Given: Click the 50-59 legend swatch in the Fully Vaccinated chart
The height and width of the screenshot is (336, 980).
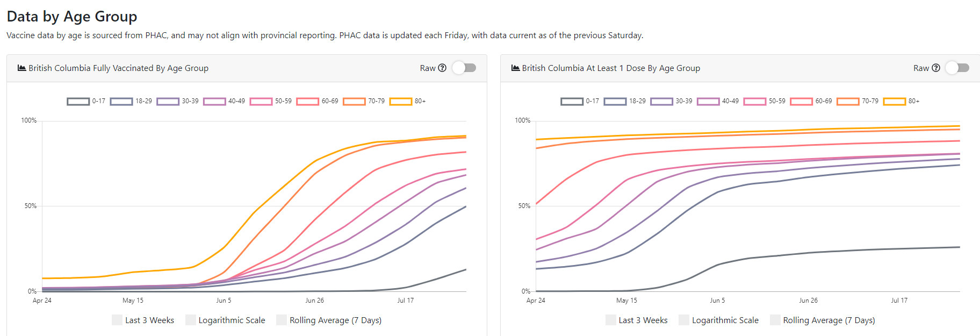Looking at the screenshot, I should [x=261, y=101].
